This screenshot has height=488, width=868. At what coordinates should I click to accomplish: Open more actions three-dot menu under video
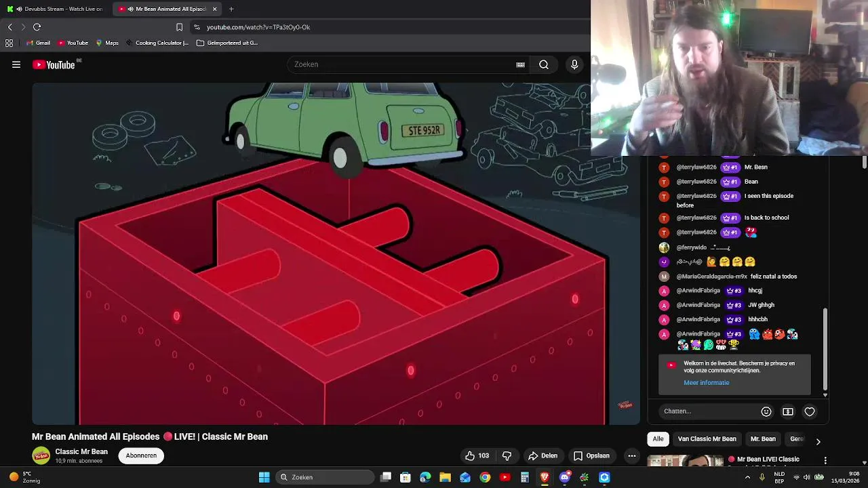632,455
